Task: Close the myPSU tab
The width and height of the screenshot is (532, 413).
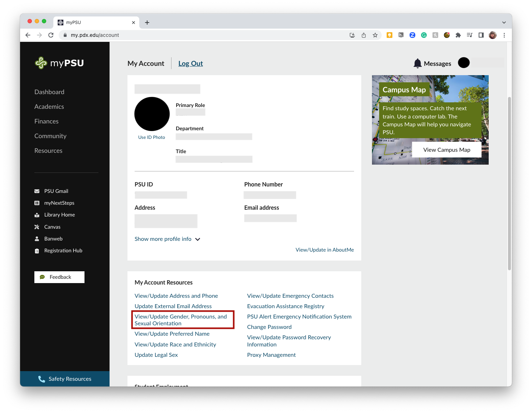Action: click(x=134, y=23)
